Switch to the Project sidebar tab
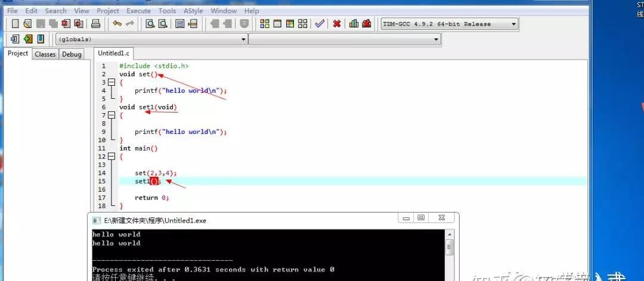Image resolution: width=644 pixels, height=281 pixels. 18,54
